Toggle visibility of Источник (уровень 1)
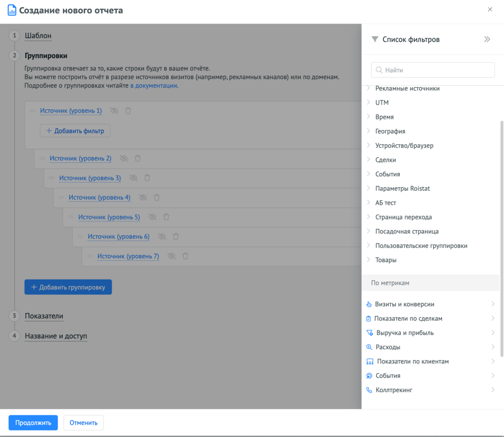The height and width of the screenshot is (437, 504). tap(114, 111)
